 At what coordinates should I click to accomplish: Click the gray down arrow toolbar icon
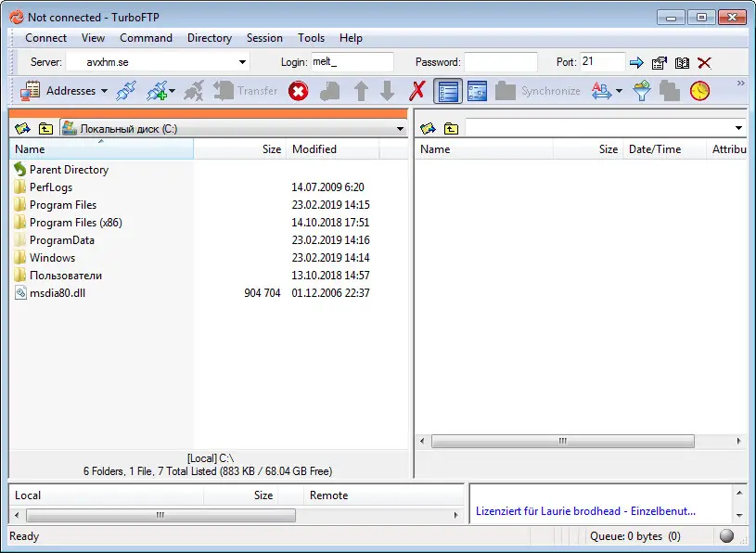[387, 91]
